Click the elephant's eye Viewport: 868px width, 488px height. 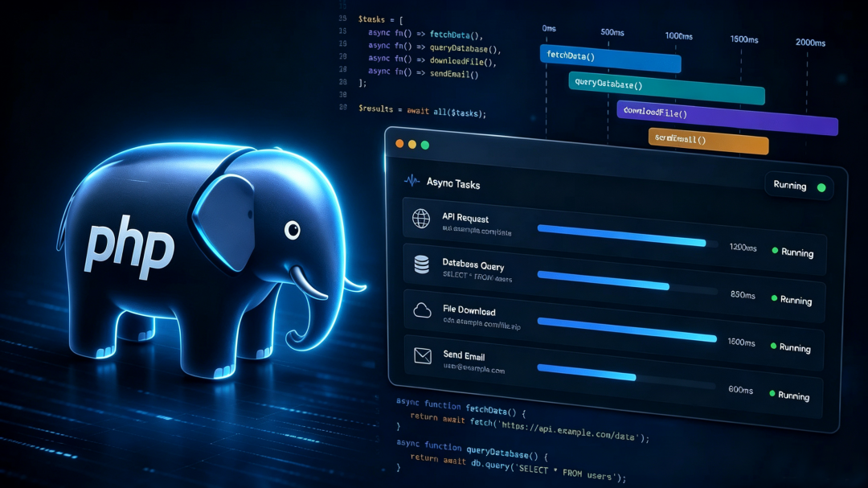pyautogui.click(x=293, y=229)
